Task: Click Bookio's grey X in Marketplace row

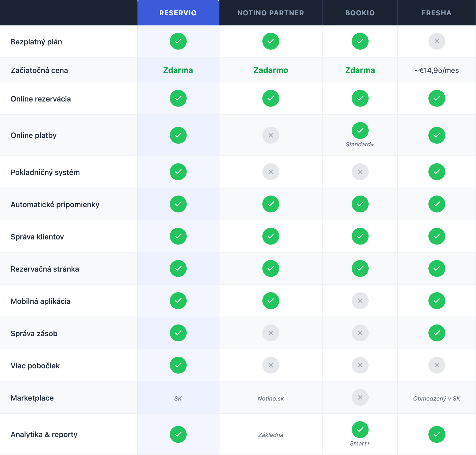Action: coord(360,397)
